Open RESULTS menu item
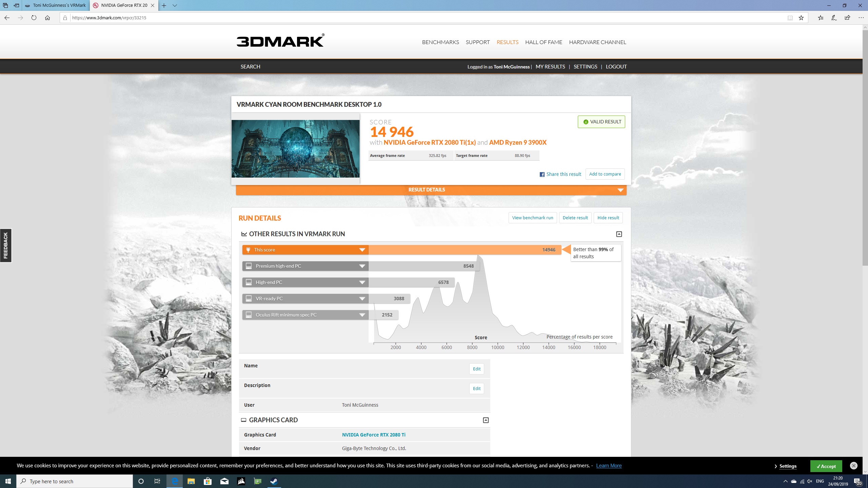 pos(508,42)
